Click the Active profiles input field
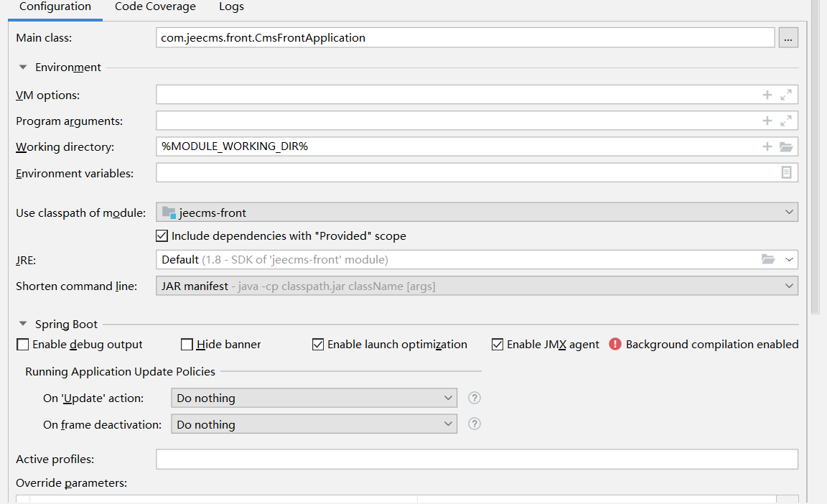Image resolution: width=827 pixels, height=504 pixels. pos(477,459)
